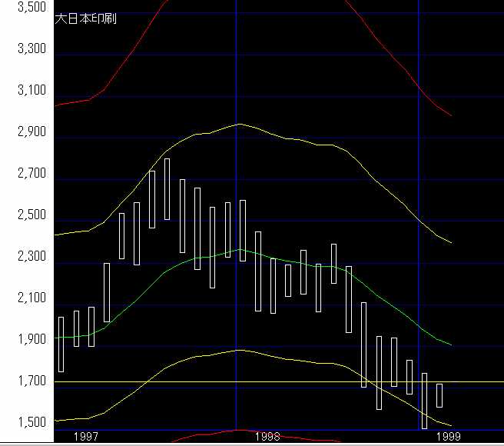Select the 2,500 price axis label
This screenshot has width=504, height=446.
(x=31, y=215)
